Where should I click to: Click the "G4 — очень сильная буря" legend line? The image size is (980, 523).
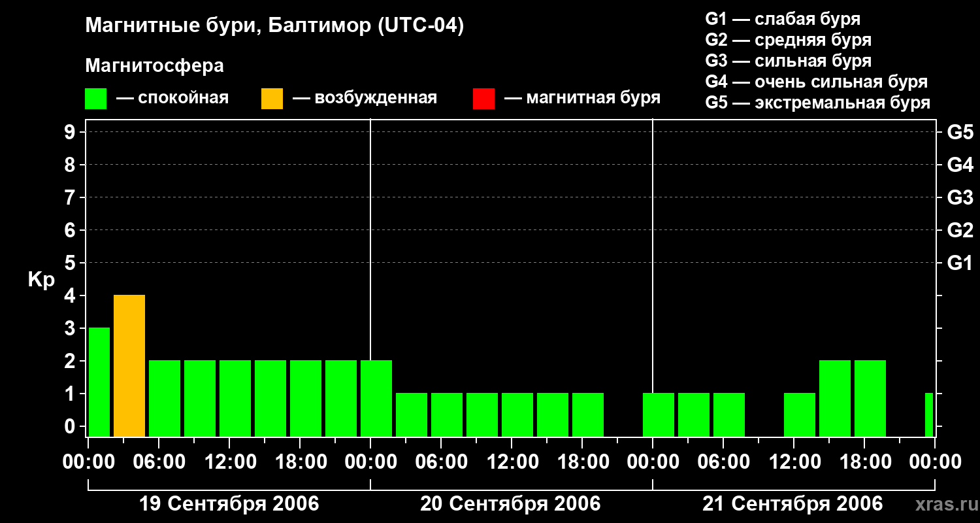816,82
